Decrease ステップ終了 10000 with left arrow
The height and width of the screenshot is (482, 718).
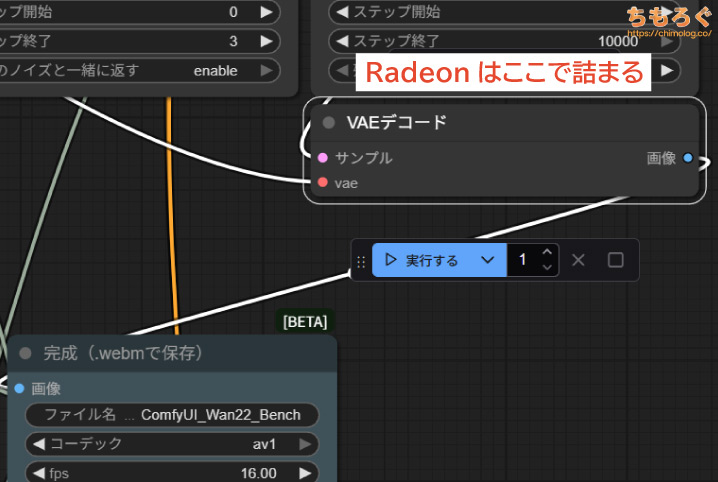point(342,41)
